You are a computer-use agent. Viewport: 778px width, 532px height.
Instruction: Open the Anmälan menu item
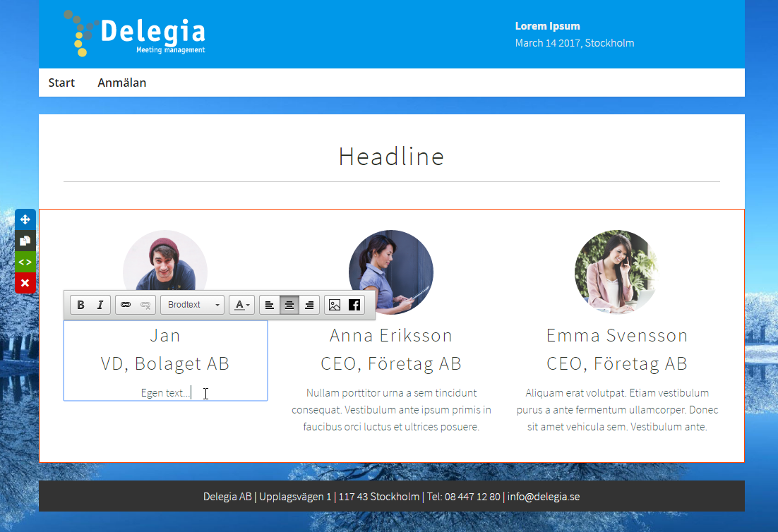(122, 83)
